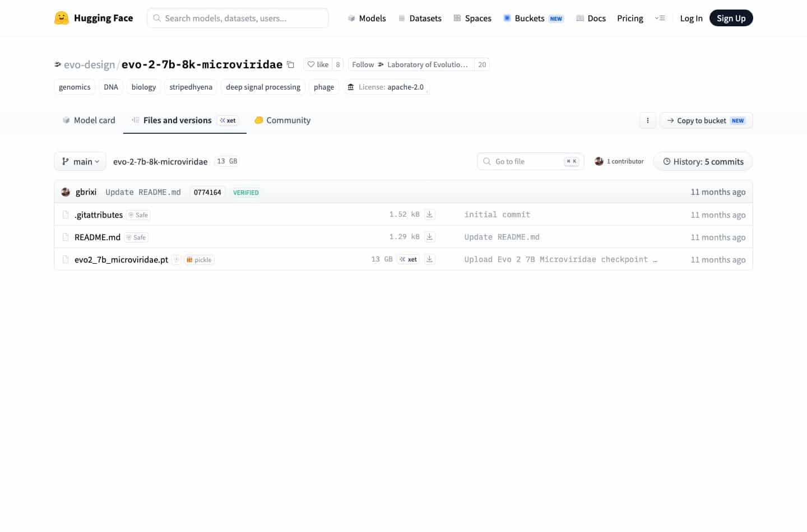Image resolution: width=807 pixels, height=532 pixels.
Task: Click the follower count 20
Action: click(x=482, y=64)
